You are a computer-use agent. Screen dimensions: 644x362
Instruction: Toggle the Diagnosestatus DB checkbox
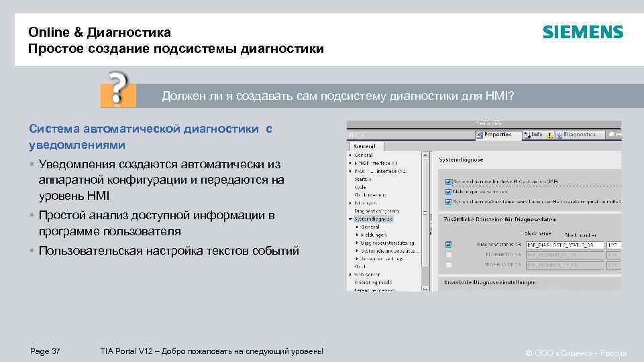point(448,245)
